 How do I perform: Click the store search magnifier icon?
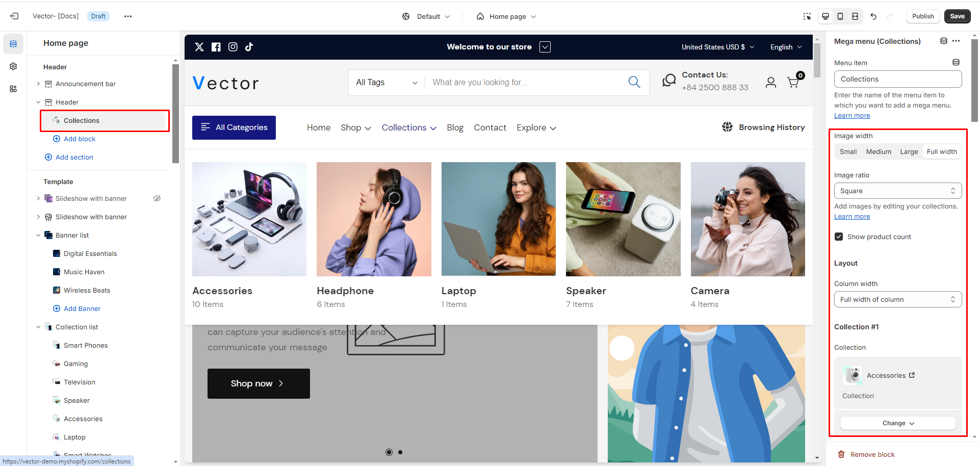[634, 82]
